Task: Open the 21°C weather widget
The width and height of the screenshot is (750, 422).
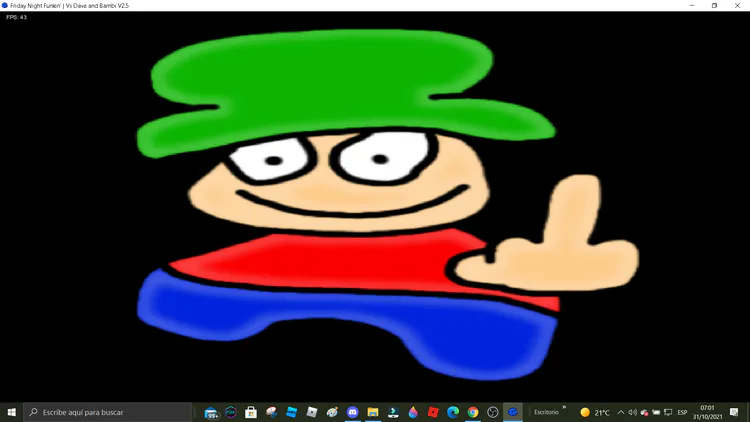Action: tap(595, 412)
